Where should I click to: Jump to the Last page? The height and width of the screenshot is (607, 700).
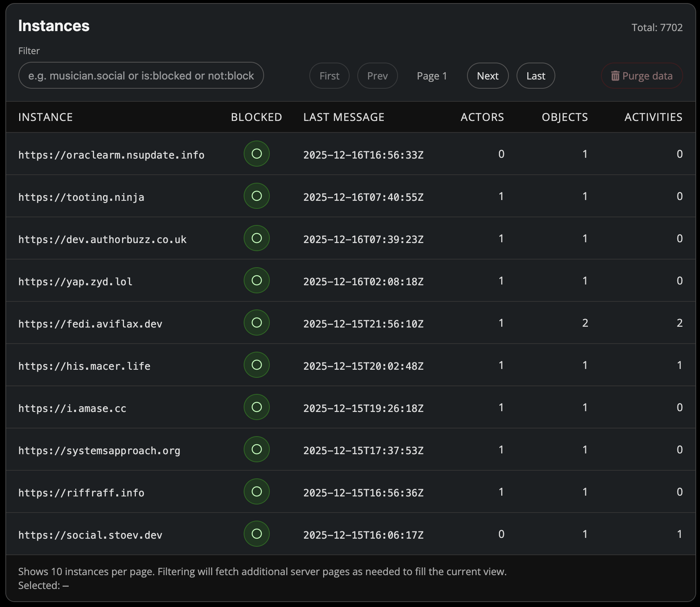pos(535,76)
